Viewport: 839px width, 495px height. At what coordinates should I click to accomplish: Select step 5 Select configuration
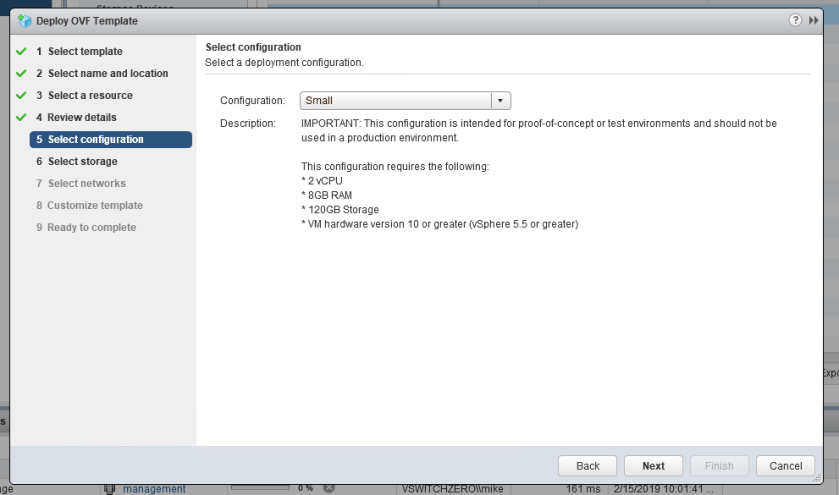pyautogui.click(x=111, y=139)
